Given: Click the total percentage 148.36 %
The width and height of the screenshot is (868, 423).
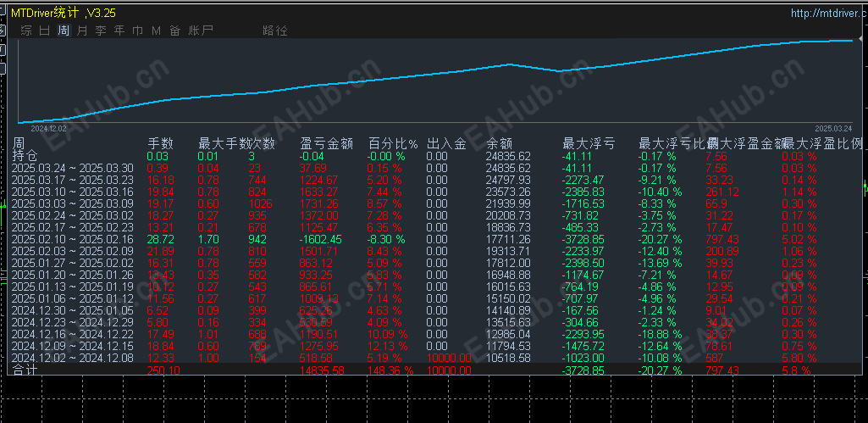Looking at the screenshot, I should pos(391,370).
